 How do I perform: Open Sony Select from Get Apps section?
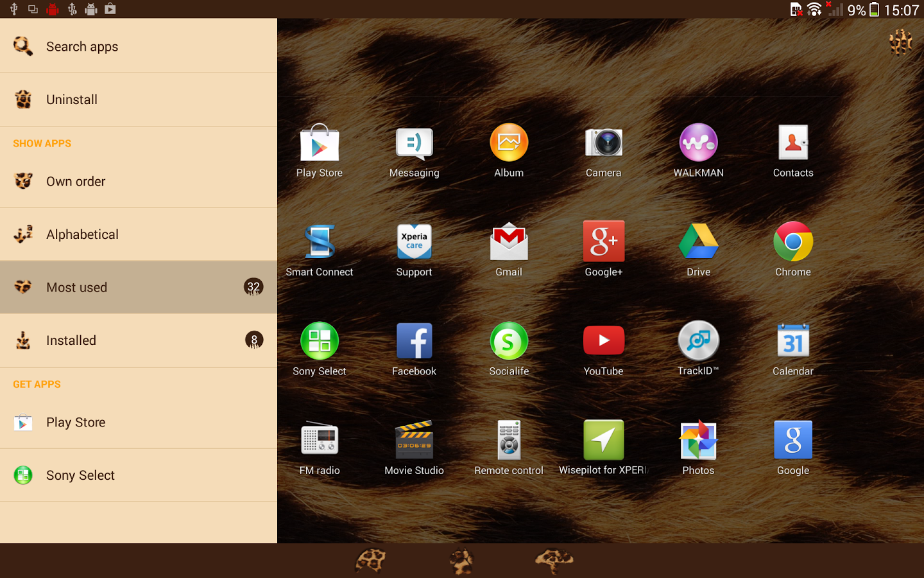click(139, 475)
